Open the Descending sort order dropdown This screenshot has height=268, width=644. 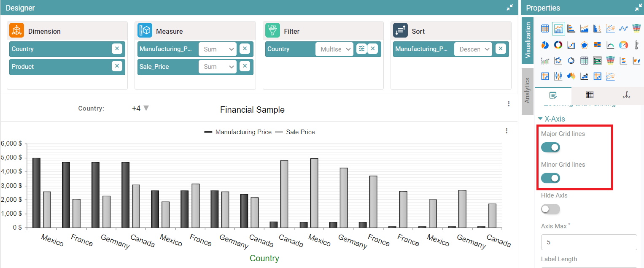tap(473, 49)
